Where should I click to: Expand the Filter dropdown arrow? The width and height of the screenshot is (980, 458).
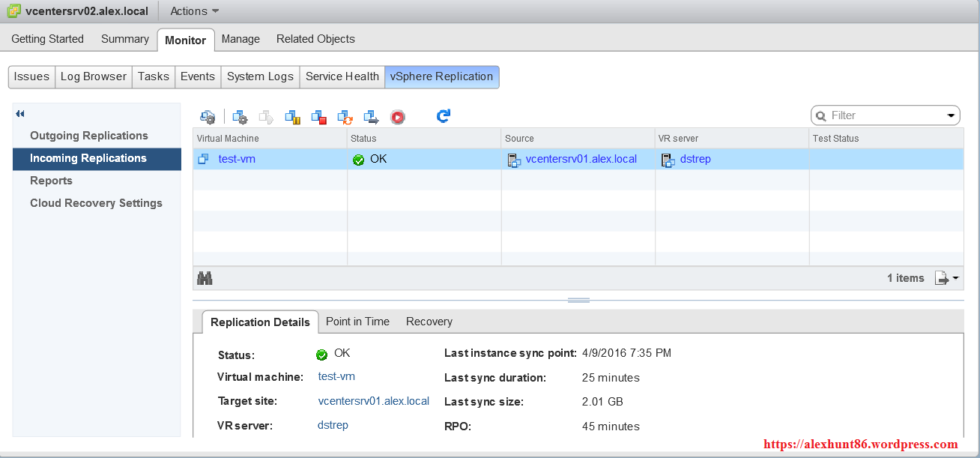point(952,115)
